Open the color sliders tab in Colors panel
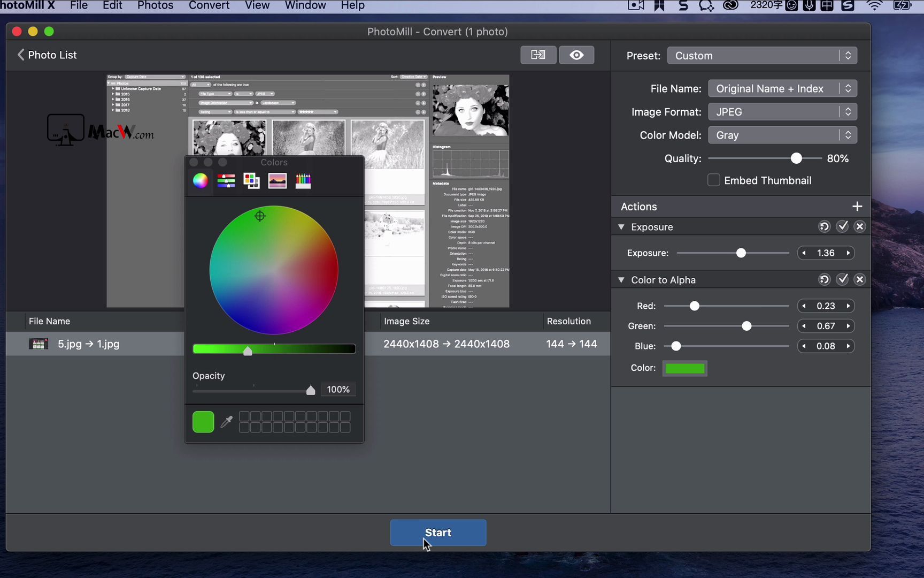Viewport: 924px width, 578px height. point(226,180)
